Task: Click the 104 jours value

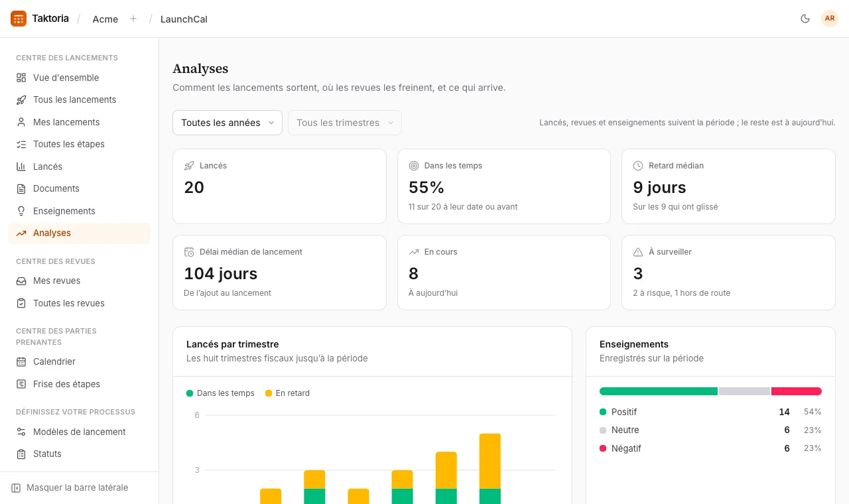Action: coord(221,273)
